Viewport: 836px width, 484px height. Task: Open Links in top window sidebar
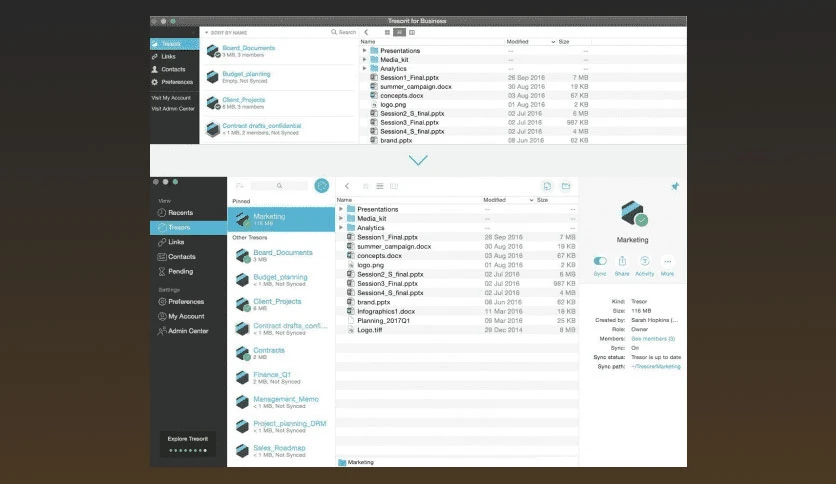pyautogui.click(x=174, y=57)
